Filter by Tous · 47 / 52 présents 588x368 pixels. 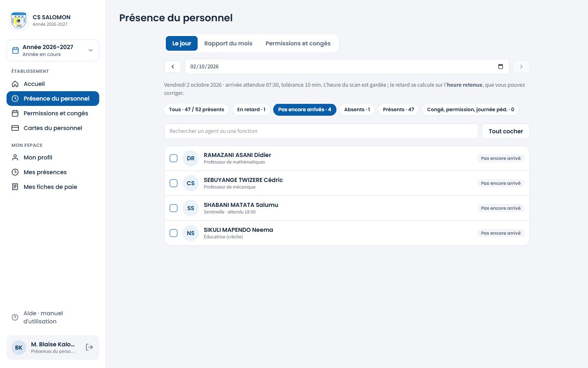pos(196,110)
